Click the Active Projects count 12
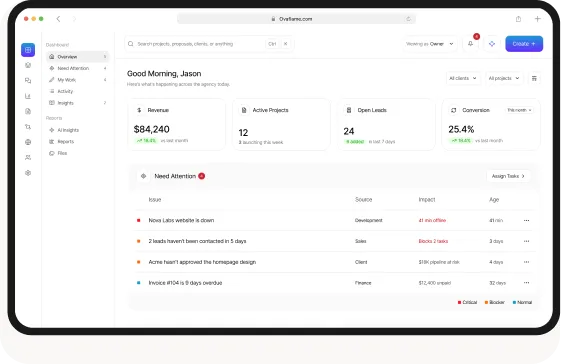 coord(243,133)
